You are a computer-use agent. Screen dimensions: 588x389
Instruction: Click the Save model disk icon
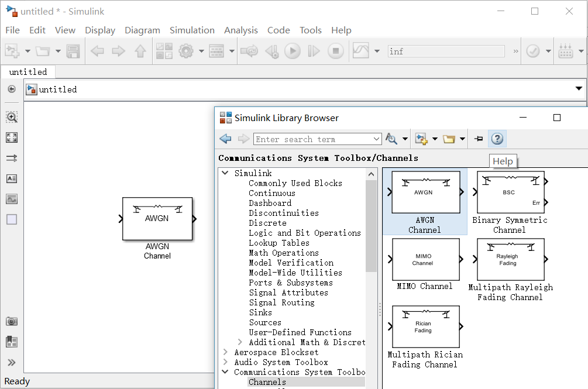pos(73,51)
